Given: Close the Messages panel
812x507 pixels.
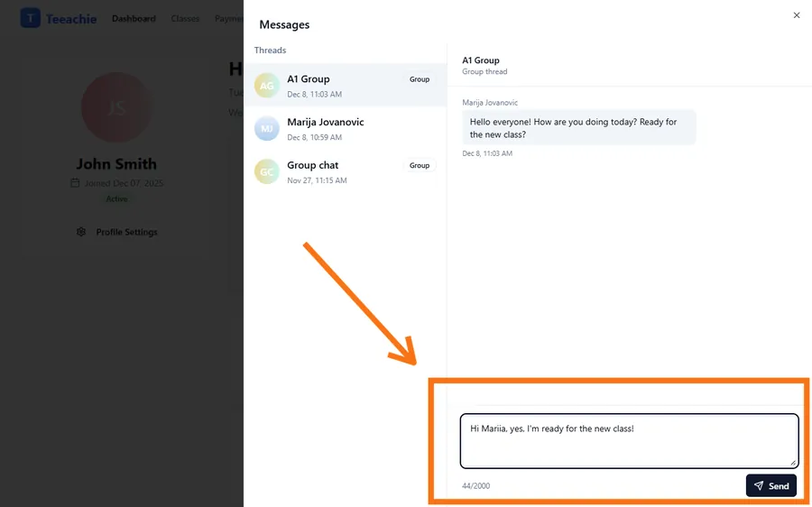Looking at the screenshot, I should [796, 15].
